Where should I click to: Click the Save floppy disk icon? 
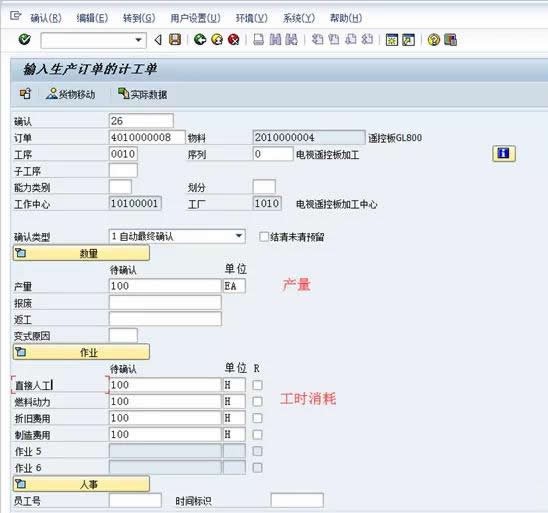(x=175, y=39)
